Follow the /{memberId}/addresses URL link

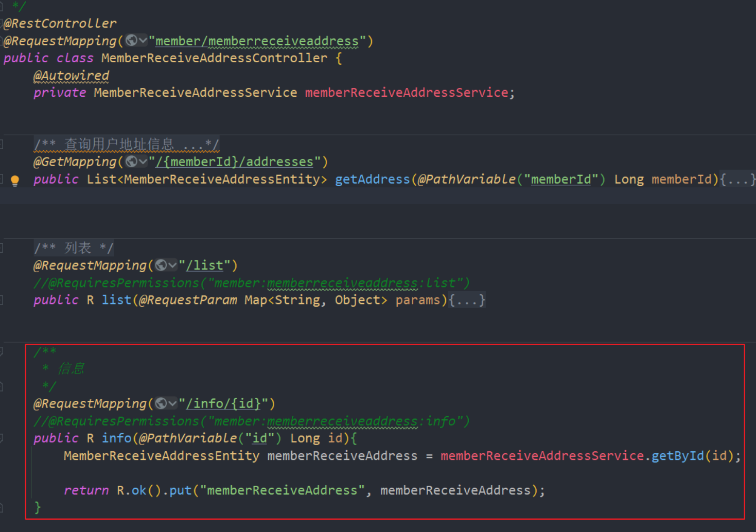tap(234, 162)
